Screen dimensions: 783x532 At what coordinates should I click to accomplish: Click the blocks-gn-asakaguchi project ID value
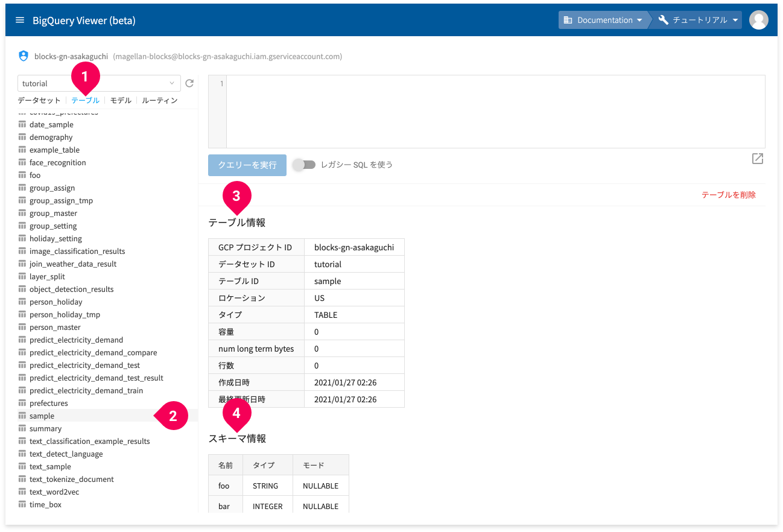click(354, 247)
